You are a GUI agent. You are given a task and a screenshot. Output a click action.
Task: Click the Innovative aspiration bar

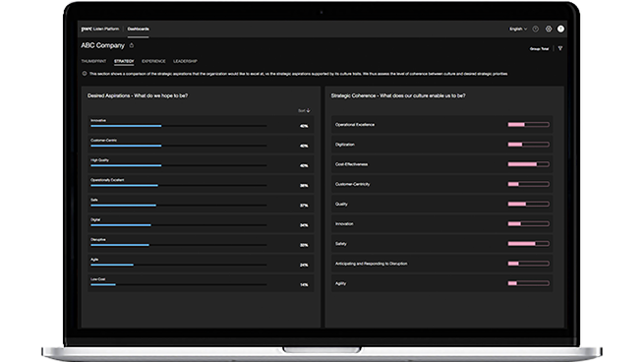pyautogui.click(x=179, y=126)
